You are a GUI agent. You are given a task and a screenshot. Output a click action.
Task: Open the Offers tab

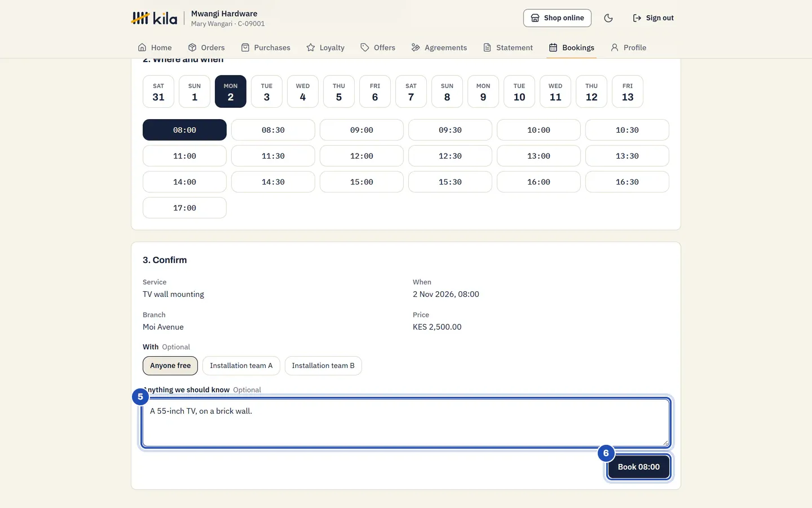378,47
